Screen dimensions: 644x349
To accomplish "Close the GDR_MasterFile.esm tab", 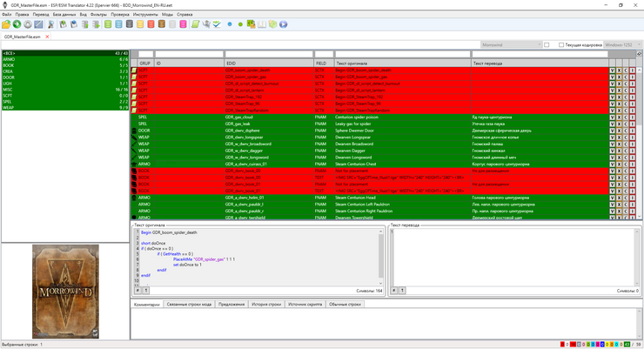I will tap(47, 37).
